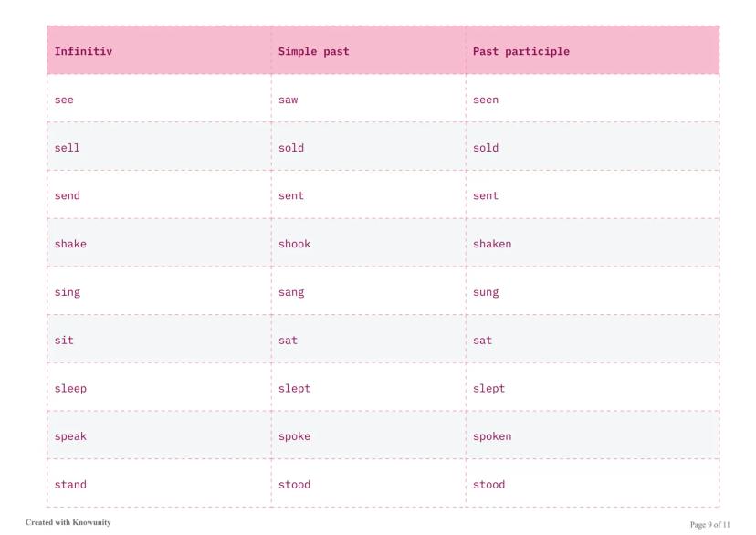Image resolution: width=756 pixels, height=535 pixels.
Task: Click the word "spoken"
Action: pyautogui.click(x=492, y=436)
